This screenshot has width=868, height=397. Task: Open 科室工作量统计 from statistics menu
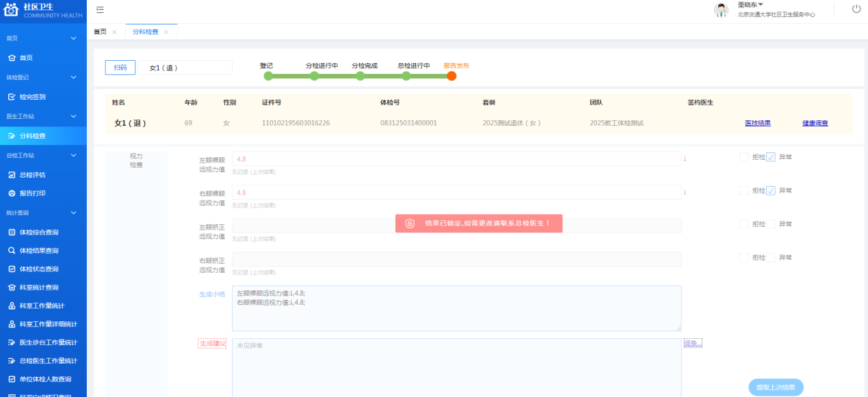[43, 305]
